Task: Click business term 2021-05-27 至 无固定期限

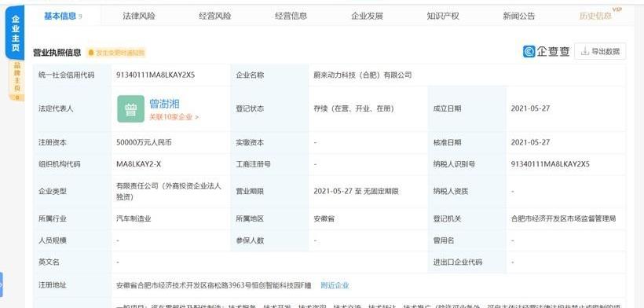Action: 356,191
